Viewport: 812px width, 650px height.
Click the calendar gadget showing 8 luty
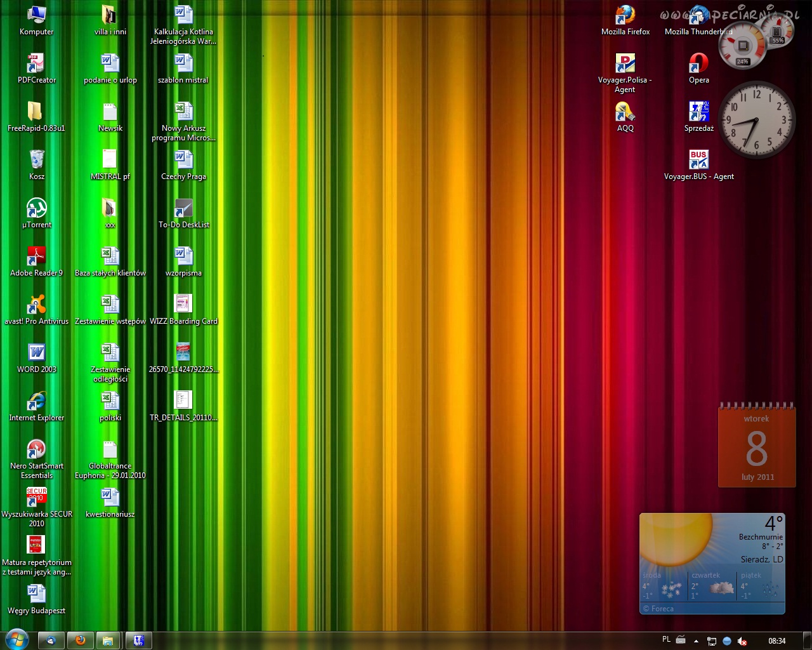coord(757,448)
